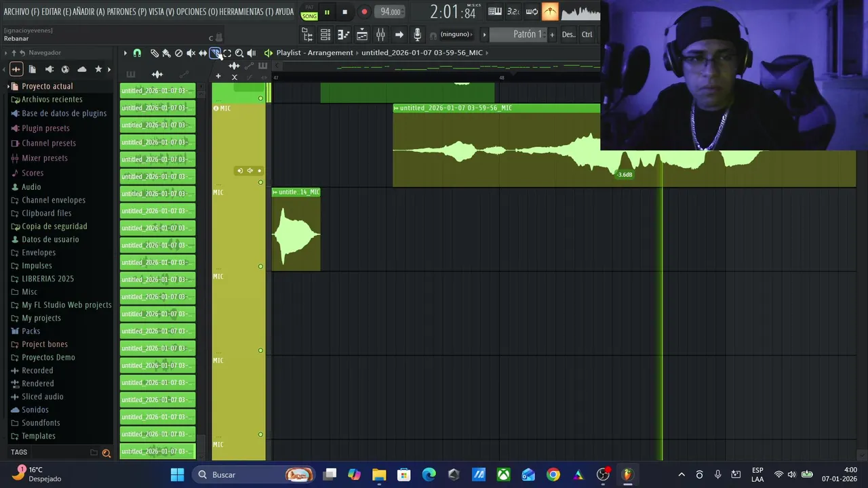The height and width of the screenshot is (488, 868).
Task: Click the Des.. button
Action: [568, 35]
